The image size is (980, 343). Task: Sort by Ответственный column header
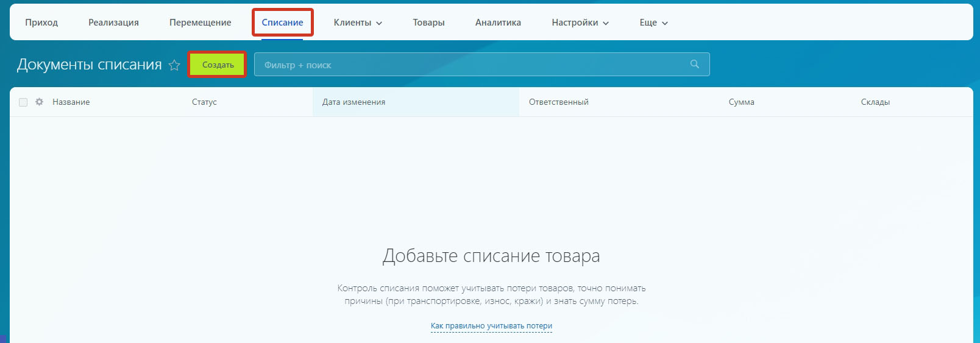pyautogui.click(x=559, y=102)
